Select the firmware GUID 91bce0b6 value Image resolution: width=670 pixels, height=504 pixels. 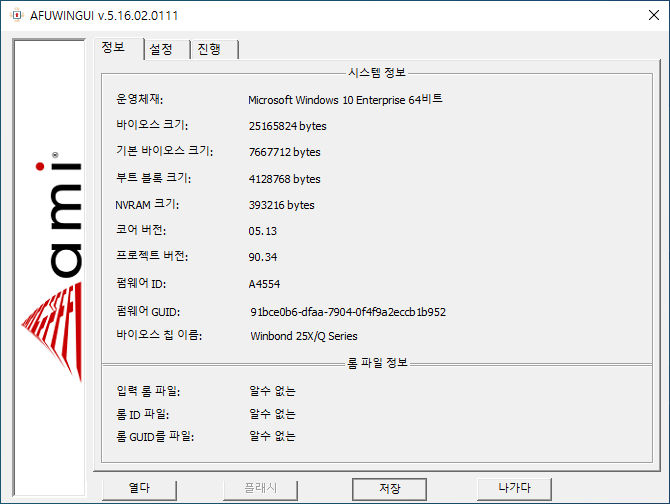point(348,312)
